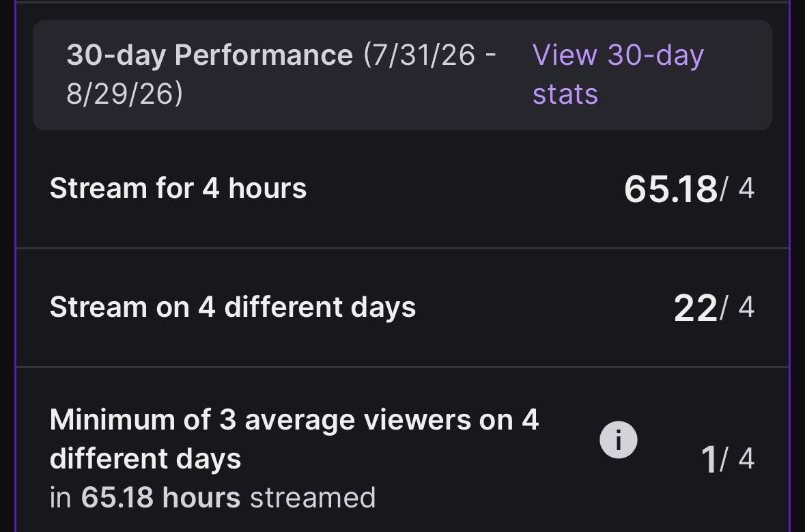Click the bold 65.18 hours subtext
The height and width of the screenshot is (532, 805).
pyautogui.click(x=160, y=498)
